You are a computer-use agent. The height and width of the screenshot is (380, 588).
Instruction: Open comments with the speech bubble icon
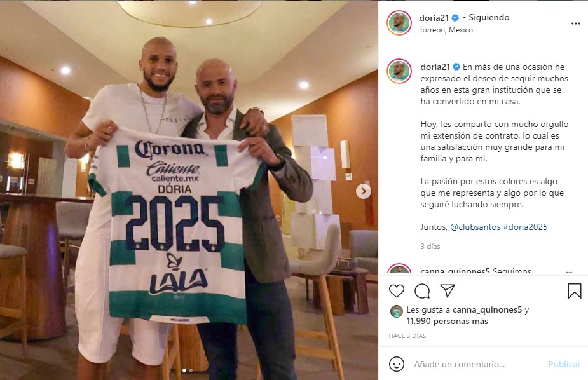click(x=422, y=291)
